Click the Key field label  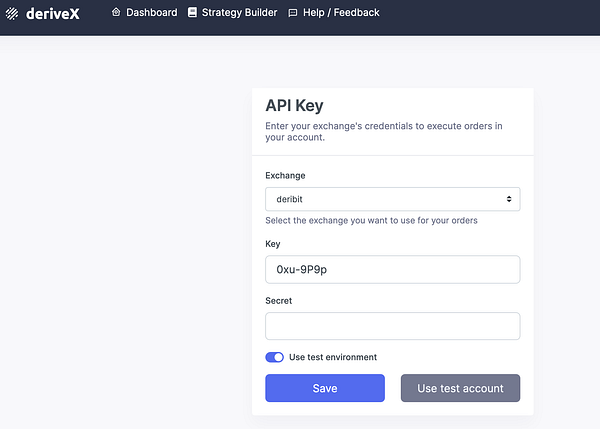pyautogui.click(x=273, y=243)
